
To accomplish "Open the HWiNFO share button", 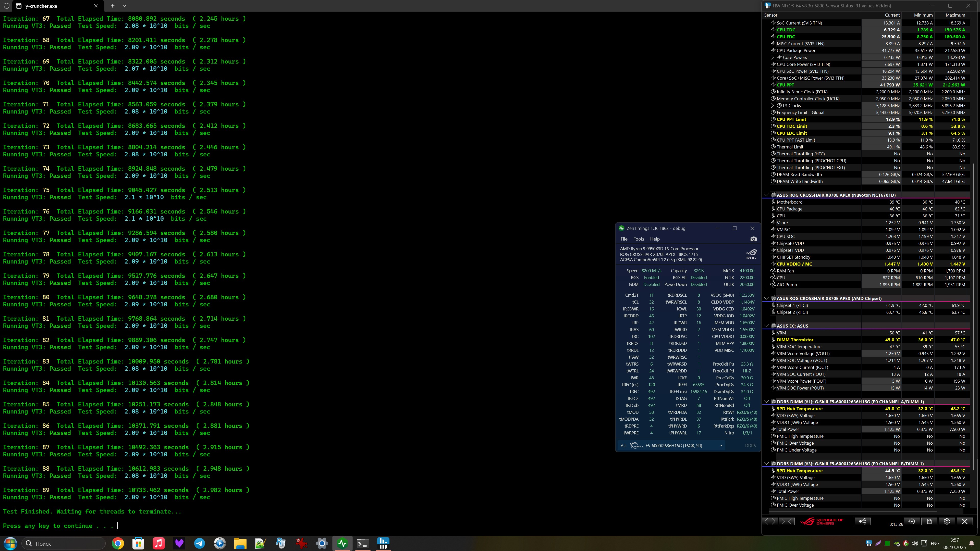I will [x=862, y=521].
